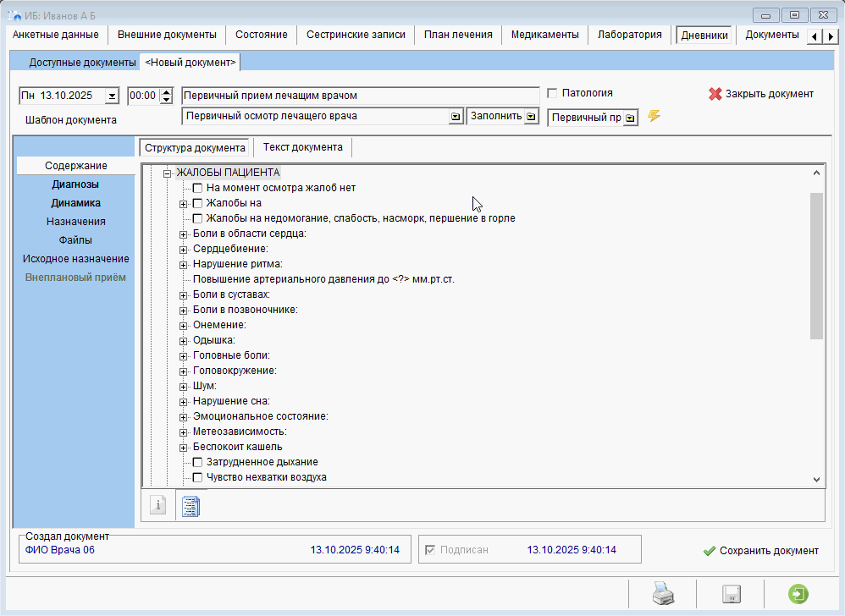Click 'Закрыть документ' button

click(x=760, y=94)
